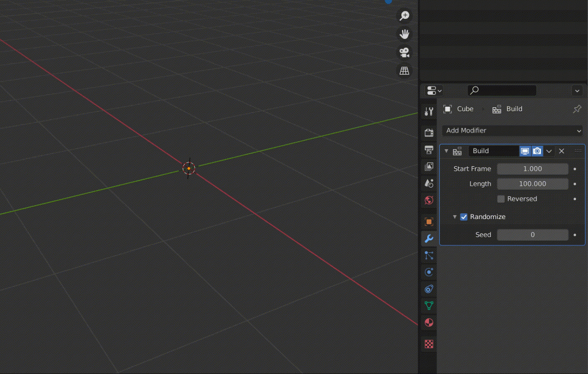Select the Modifier Properties wrench icon
Screen dimensions: 588x374
[x=428, y=238]
